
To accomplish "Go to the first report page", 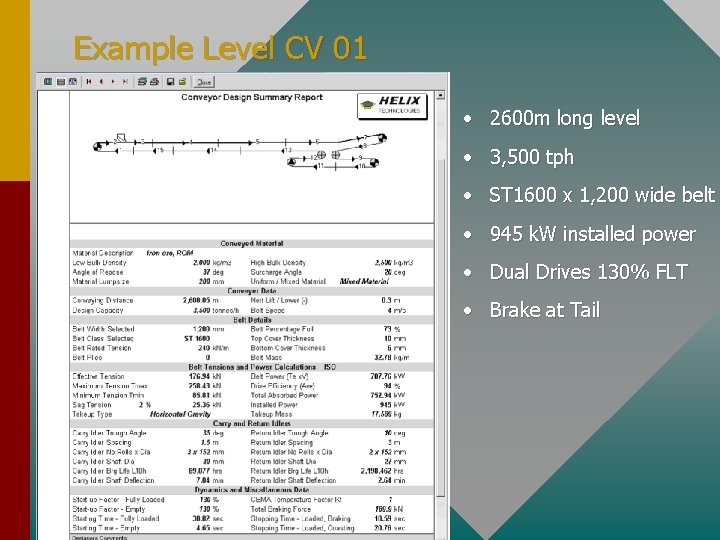I will click(89, 82).
